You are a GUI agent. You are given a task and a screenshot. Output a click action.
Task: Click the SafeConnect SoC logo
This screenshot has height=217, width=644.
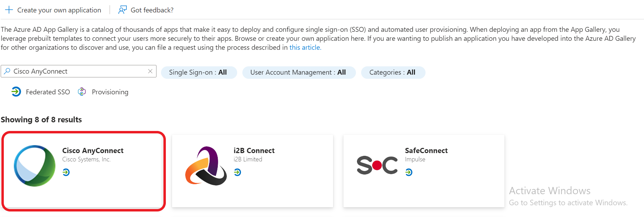pyautogui.click(x=377, y=165)
